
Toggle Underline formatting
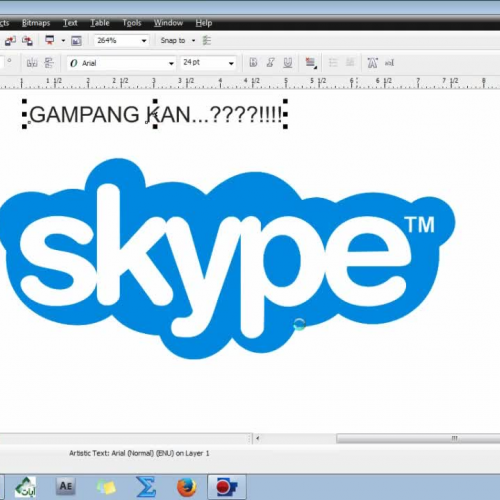pos(288,62)
